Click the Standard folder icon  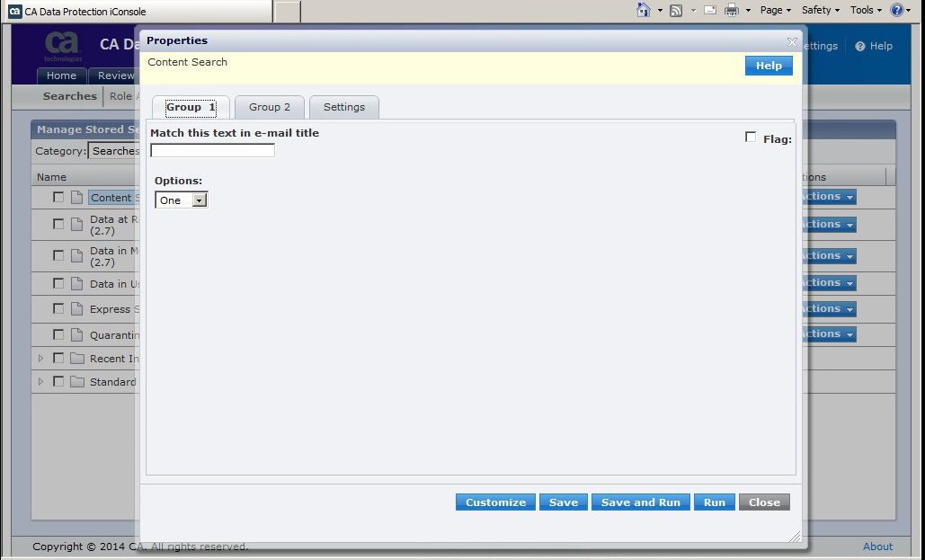pyautogui.click(x=77, y=382)
